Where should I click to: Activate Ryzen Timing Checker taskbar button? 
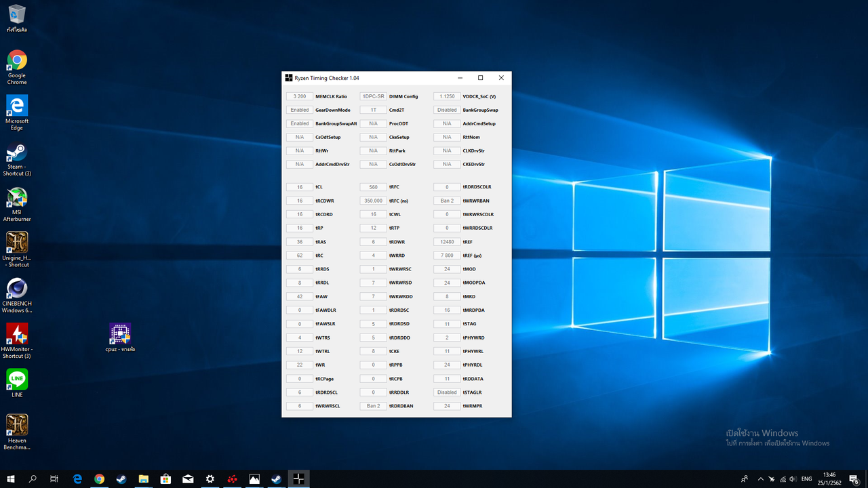pyautogui.click(x=298, y=479)
